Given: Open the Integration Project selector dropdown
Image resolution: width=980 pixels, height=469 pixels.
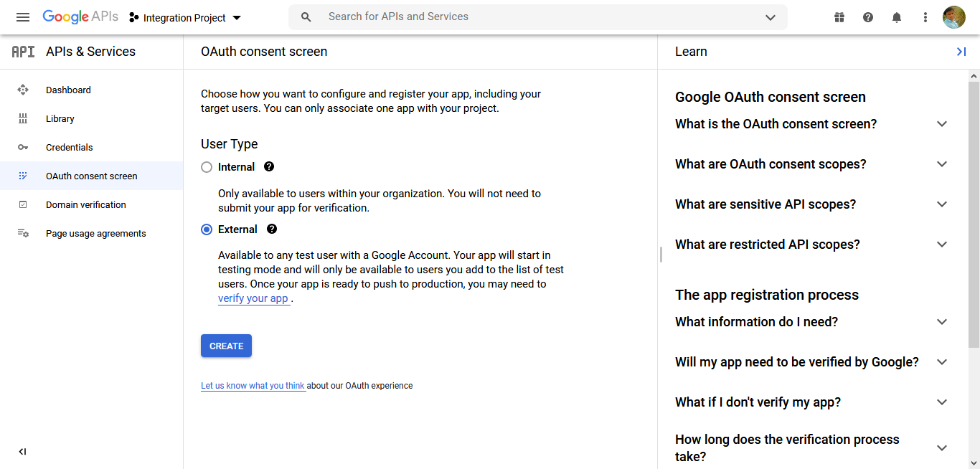Looking at the screenshot, I should click(185, 17).
